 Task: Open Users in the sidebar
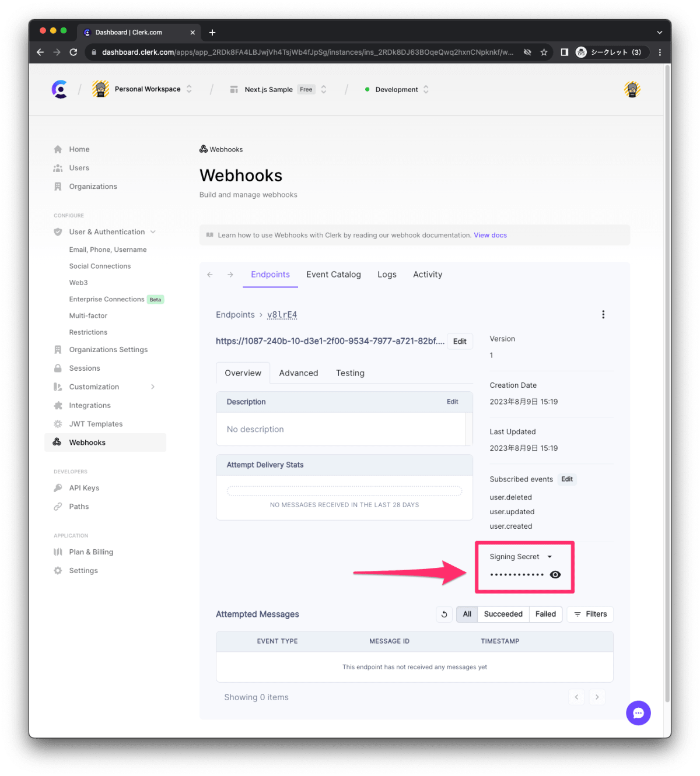coord(79,168)
